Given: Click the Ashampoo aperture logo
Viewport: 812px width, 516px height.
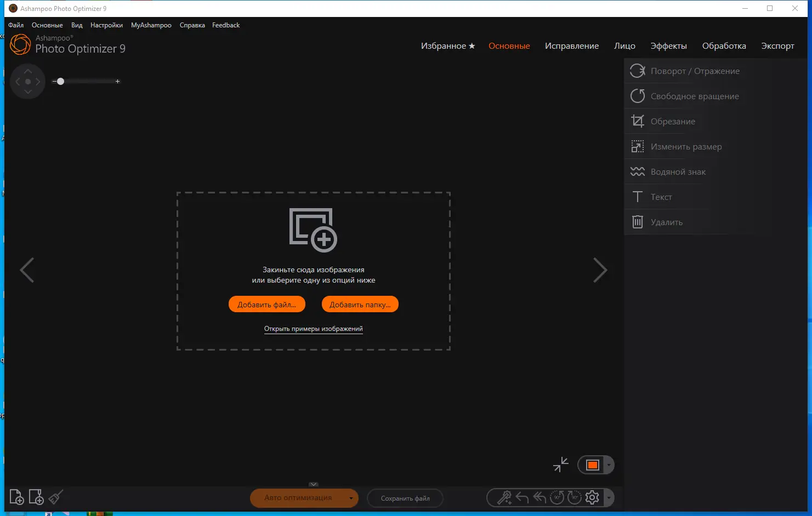Looking at the screenshot, I should tap(20, 44).
